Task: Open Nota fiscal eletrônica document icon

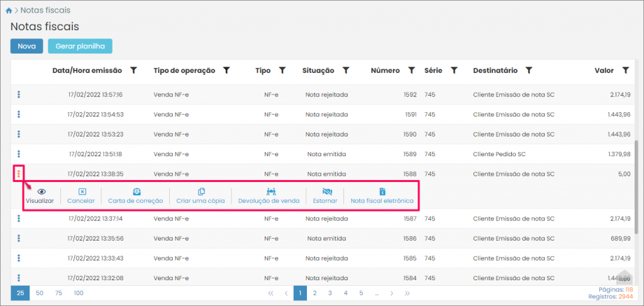Action: pyautogui.click(x=382, y=192)
